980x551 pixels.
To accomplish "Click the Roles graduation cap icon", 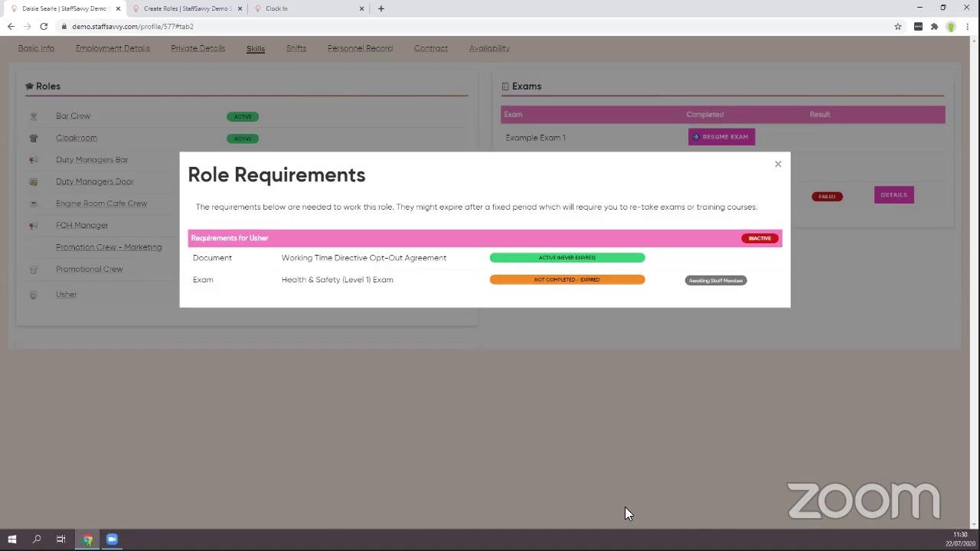I will [x=29, y=86].
